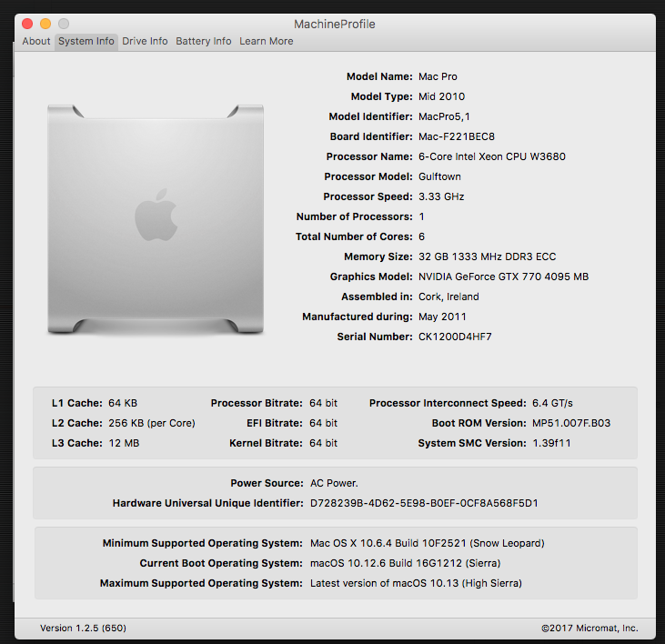Click the Current Boot Operating System: label
665x644 pixels.
(221, 563)
